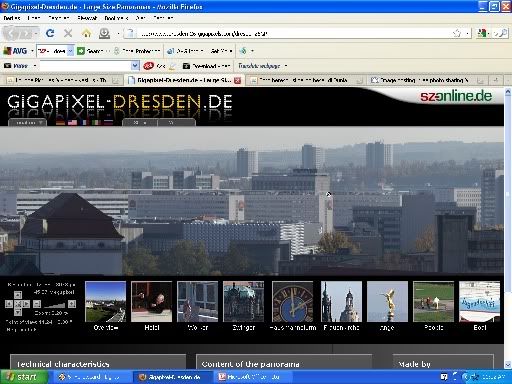Click the second toolbar search input field
Viewport: 512px width, 384px height.
coord(85,66)
